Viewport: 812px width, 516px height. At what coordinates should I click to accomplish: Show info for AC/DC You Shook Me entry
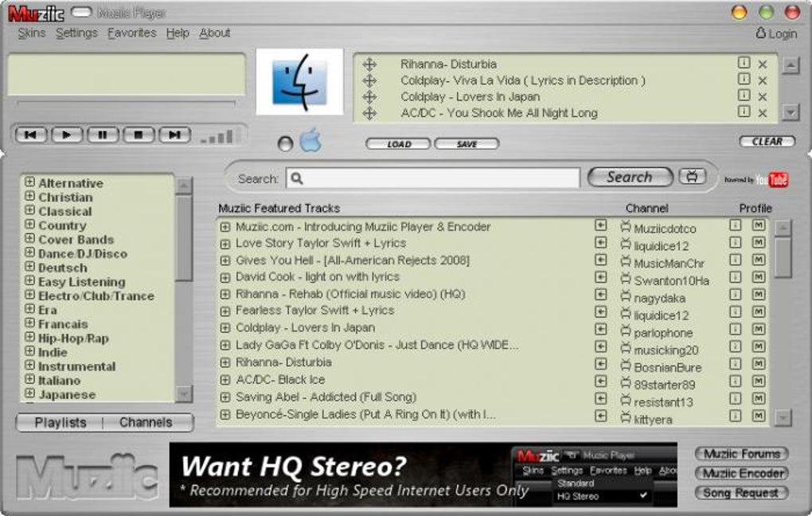click(x=744, y=111)
